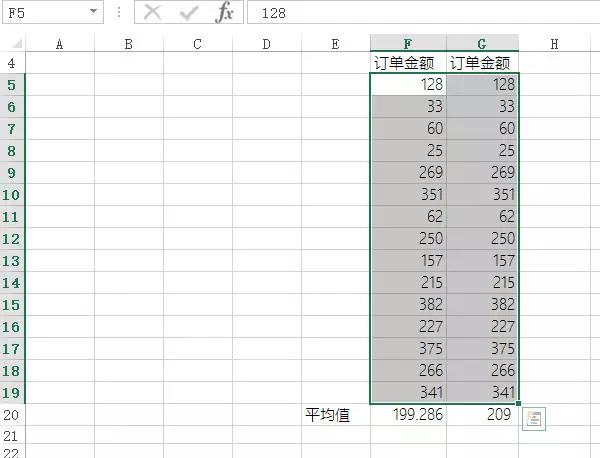Image resolution: width=600 pixels, height=458 pixels.
Task: Click the Insert Function fx icon
Action: point(225,13)
